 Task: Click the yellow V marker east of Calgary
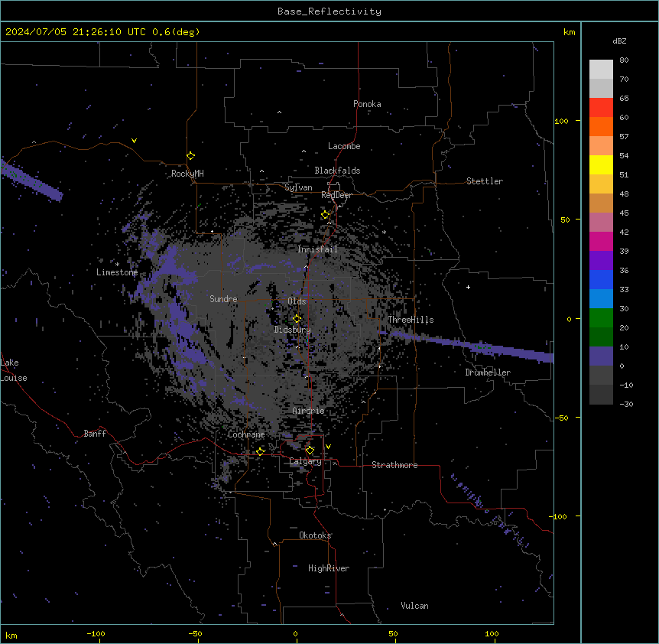(328, 447)
